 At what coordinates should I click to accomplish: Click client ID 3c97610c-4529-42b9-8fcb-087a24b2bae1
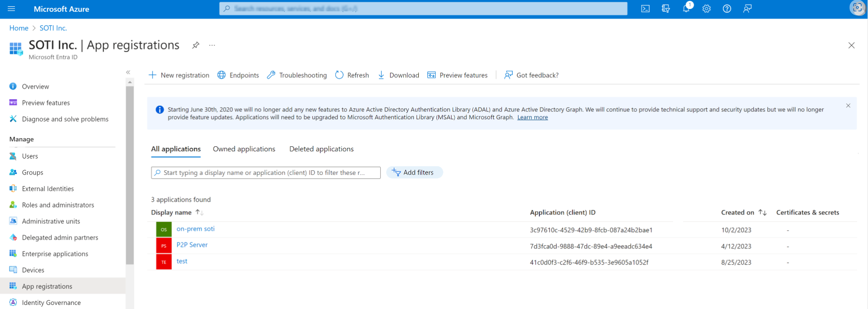[x=591, y=230]
